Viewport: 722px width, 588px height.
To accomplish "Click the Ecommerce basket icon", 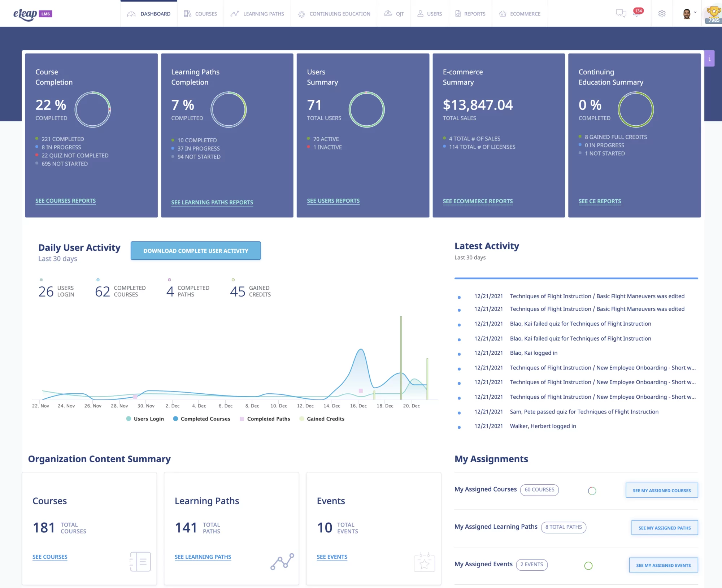I will 503,14.
